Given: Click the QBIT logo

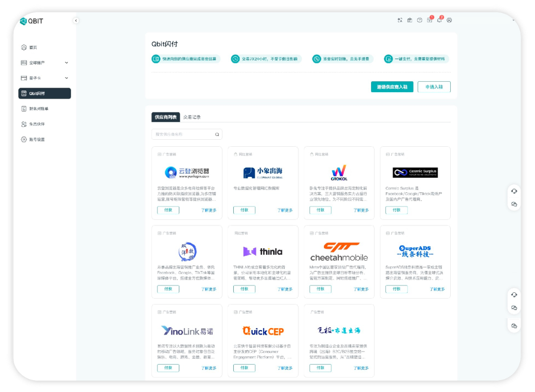Looking at the screenshot, I should click(32, 21).
